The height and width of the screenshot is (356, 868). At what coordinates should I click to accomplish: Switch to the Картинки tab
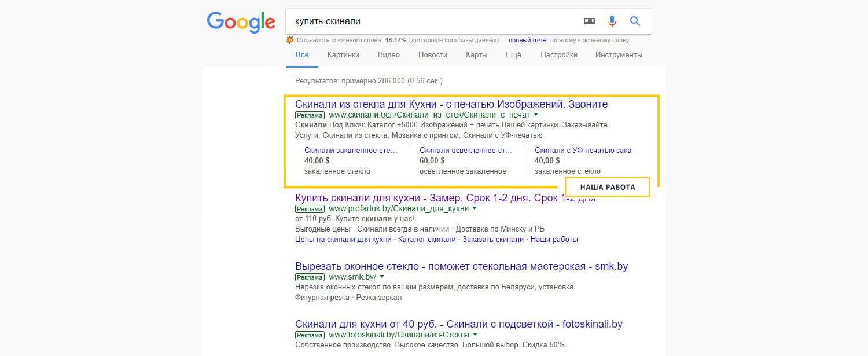[343, 55]
